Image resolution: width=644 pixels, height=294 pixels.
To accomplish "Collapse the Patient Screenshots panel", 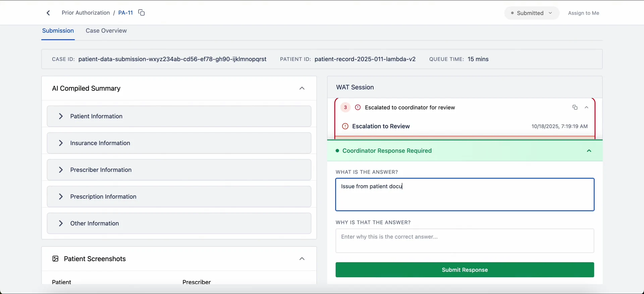I will tap(302, 259).
